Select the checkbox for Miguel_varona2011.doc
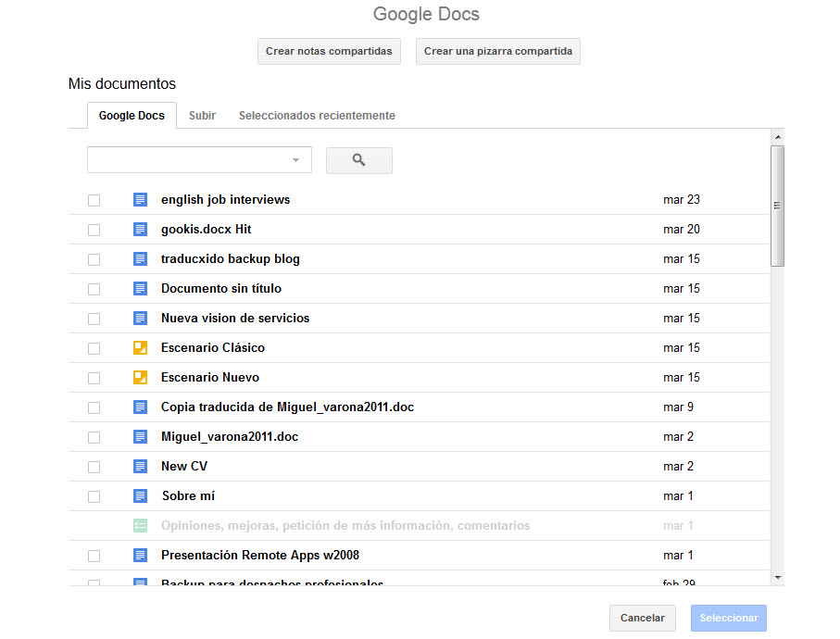The height and width of the screenshot is (639, 840). [x=94, y=437]
